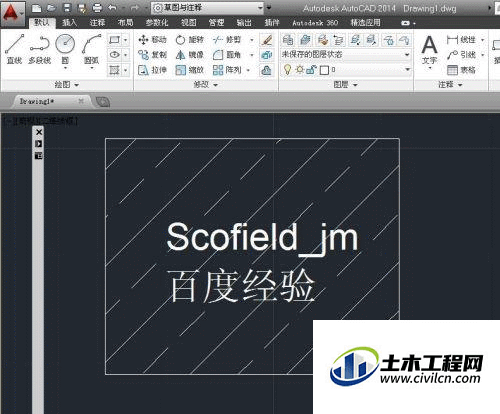Viewport: 500px width, 414px height.
Task: Select the 圆弧 (Arc) tool
Action: 91,49
